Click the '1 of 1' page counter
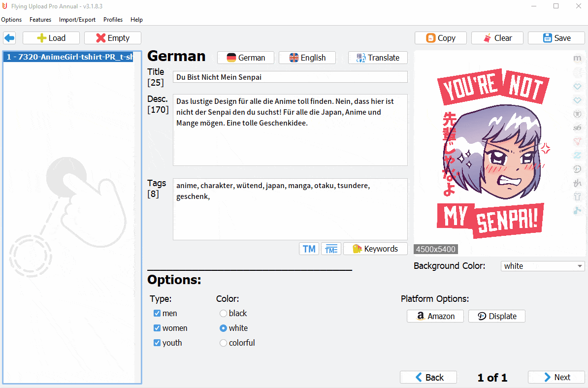The width and height of the screenshot is (588, 388). click(492, 378)
